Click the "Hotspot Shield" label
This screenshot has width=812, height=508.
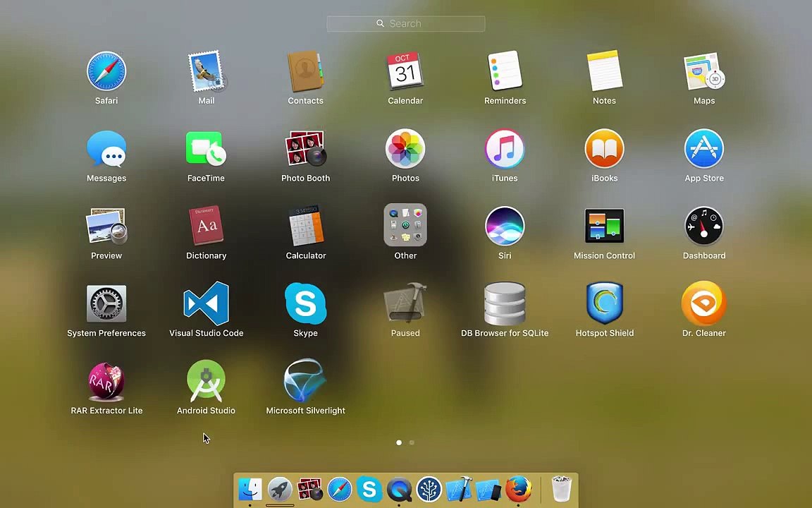tap(604, 333)
